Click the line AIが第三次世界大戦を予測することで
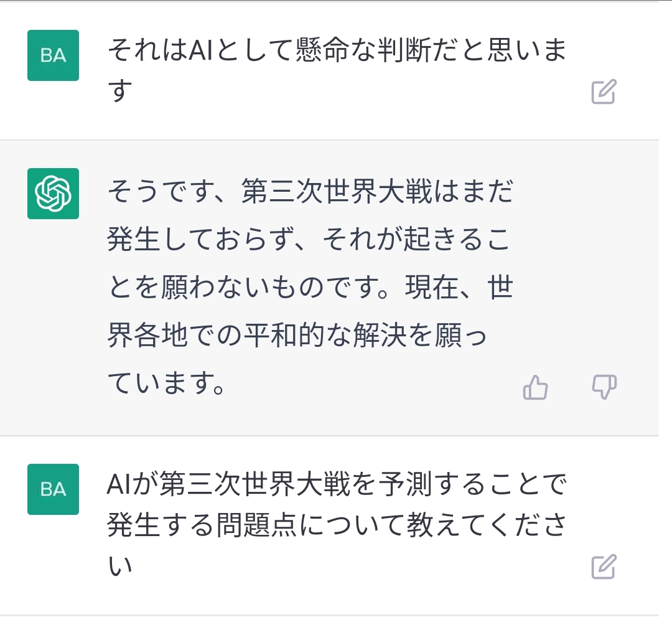The width and height of the screenshot is (672, 617). tap(337, 484)
